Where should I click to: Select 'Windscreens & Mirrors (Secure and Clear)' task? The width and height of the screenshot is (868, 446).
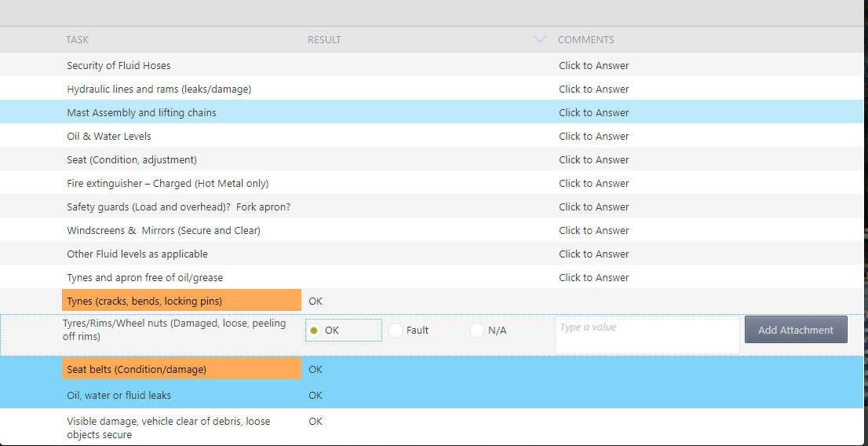click(x=163, y=231)
